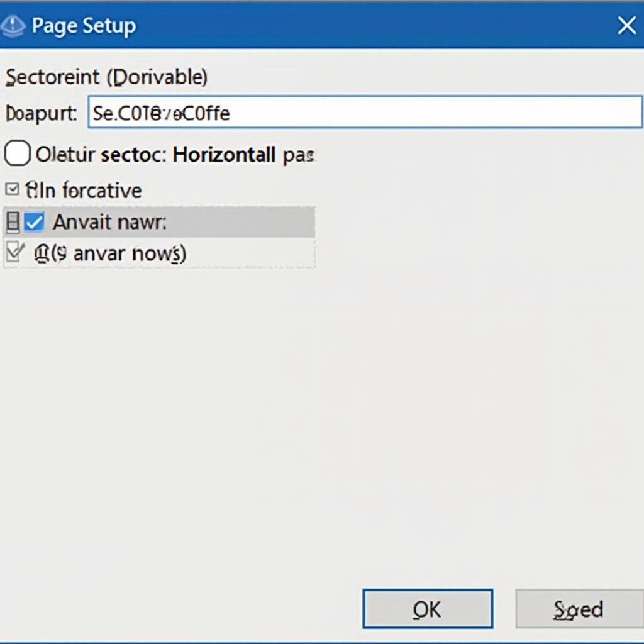Select the highlighted Anvait nawr row text

point(108,222)
